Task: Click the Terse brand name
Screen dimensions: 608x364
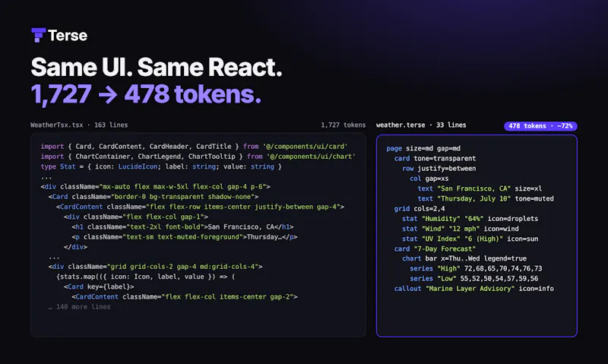Action: pyautogui.click(x=68, y=36)
